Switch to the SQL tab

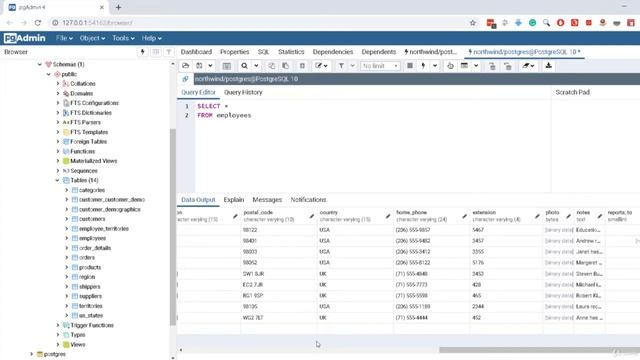tap(263, 52)
